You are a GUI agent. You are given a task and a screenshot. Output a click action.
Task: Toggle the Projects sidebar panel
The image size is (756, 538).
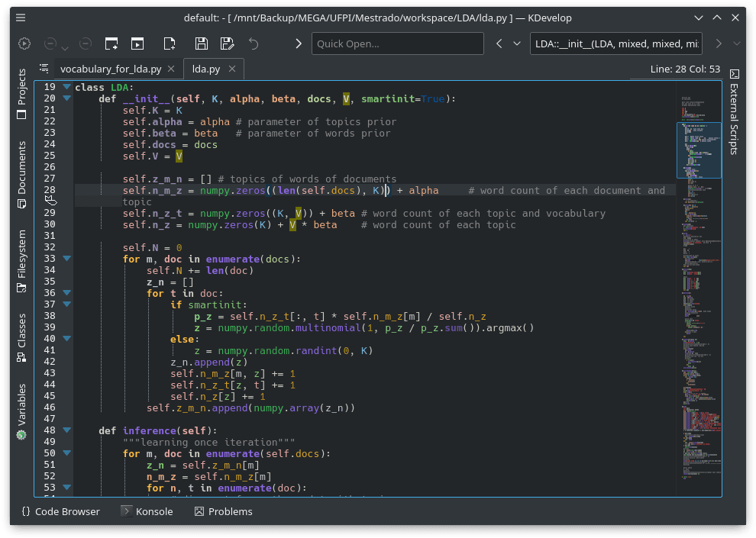pos(21,92)
